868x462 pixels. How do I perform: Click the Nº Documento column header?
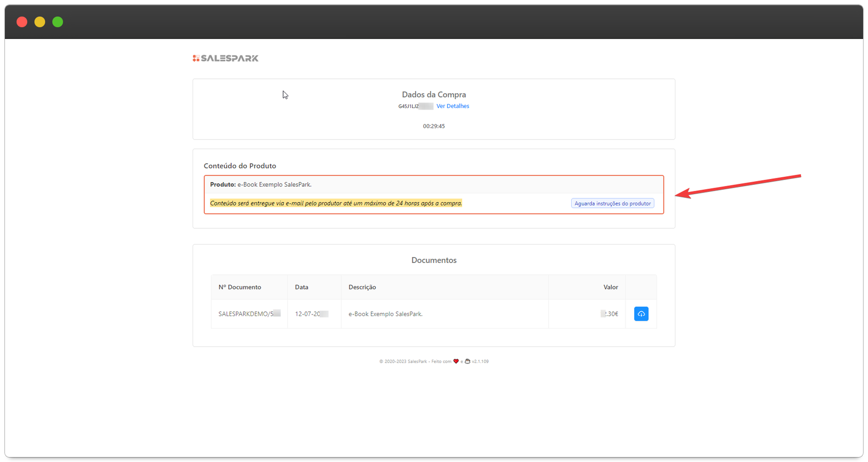pos(240,287)
